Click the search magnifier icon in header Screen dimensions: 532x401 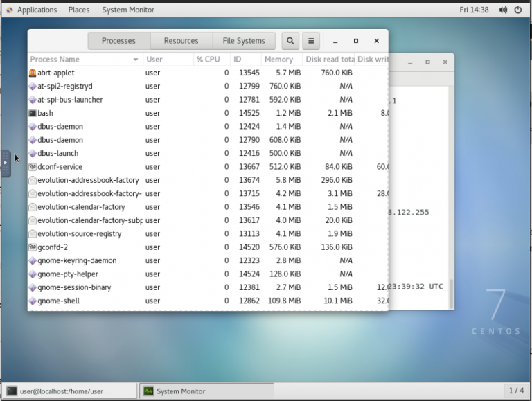coord(290,41)
